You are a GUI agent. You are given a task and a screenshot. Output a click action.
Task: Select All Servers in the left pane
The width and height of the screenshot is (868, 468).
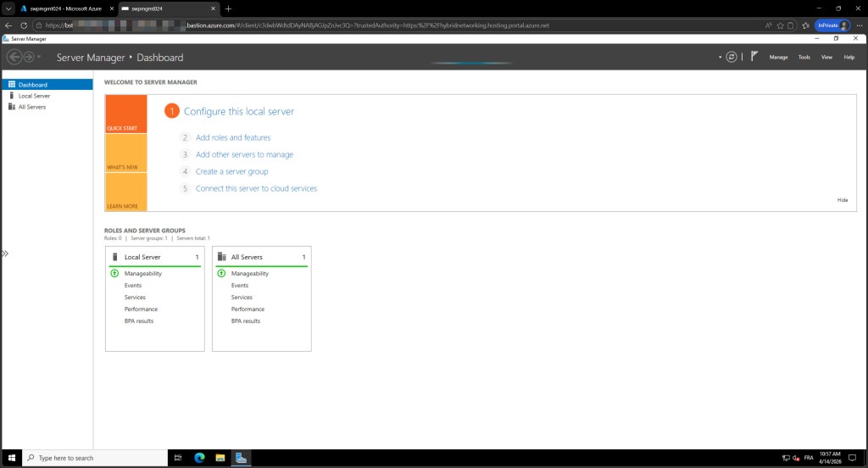click(x=32, y=107)
